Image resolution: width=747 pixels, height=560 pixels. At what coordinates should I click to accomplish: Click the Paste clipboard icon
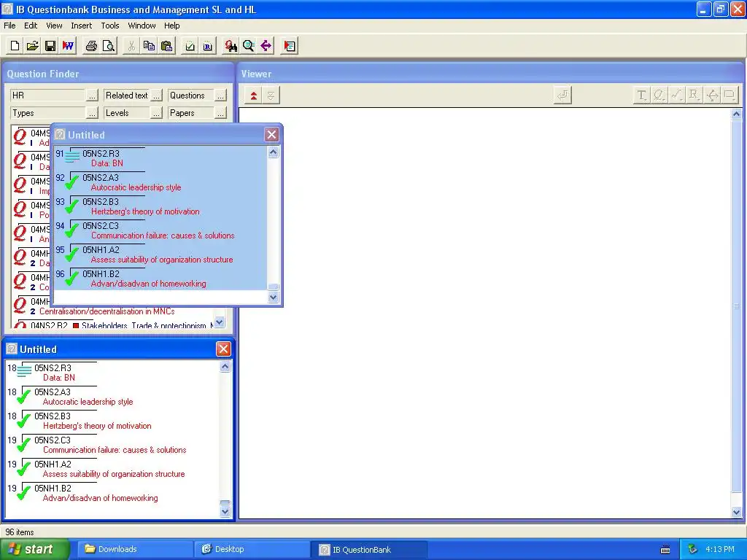tap(167, 46)
